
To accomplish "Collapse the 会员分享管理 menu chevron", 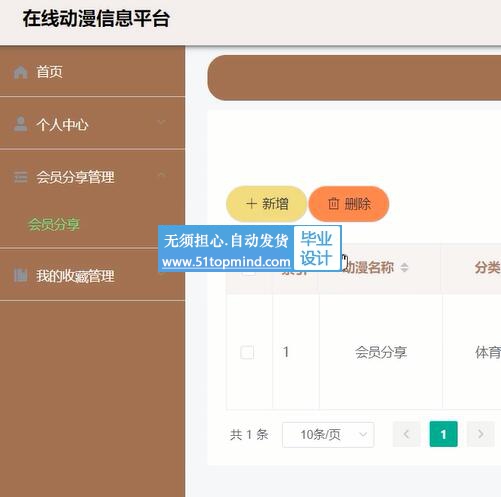I will (x=162, y=175).
